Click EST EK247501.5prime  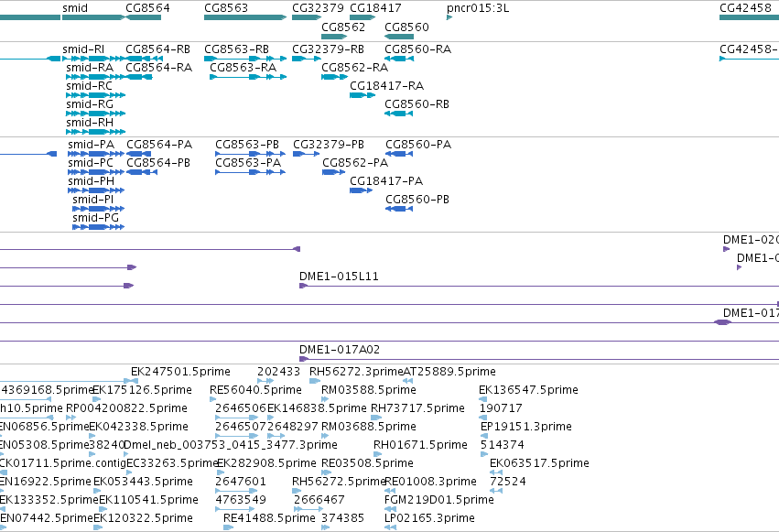coord(180,372)
